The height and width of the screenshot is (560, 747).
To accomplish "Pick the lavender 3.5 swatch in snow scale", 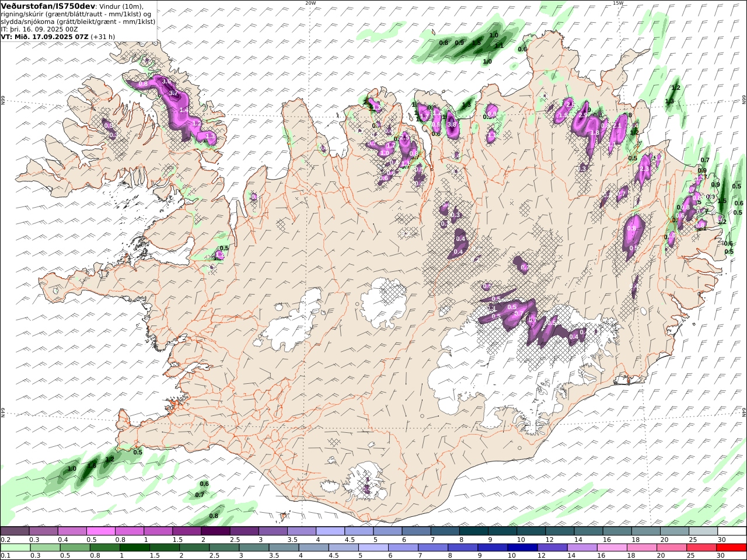I will pos(301,531).
